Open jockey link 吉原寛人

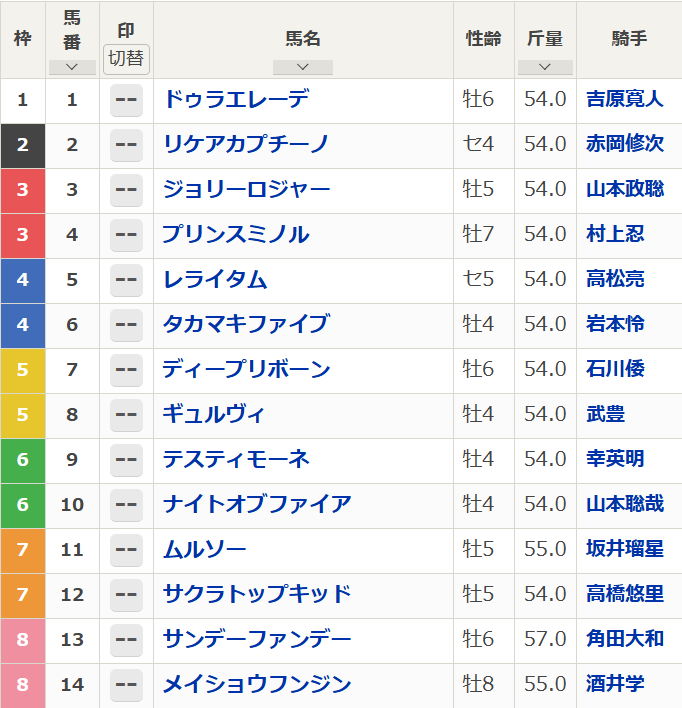coord(625,99)
